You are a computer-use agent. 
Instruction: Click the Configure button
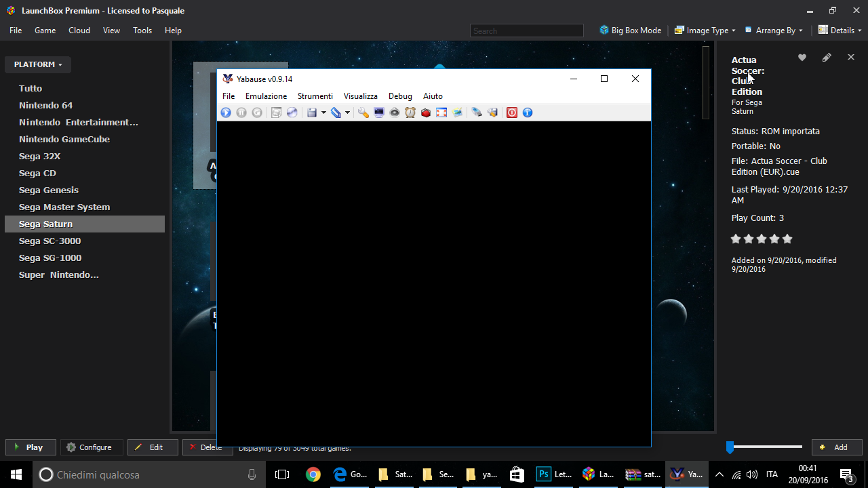click(92, 447)
